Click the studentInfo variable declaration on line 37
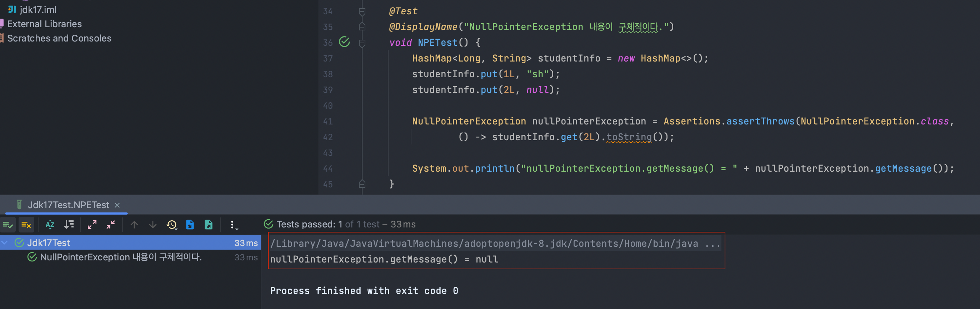Image resolution: width=980 pixels, height=309 pixels. tap(569, 58)
